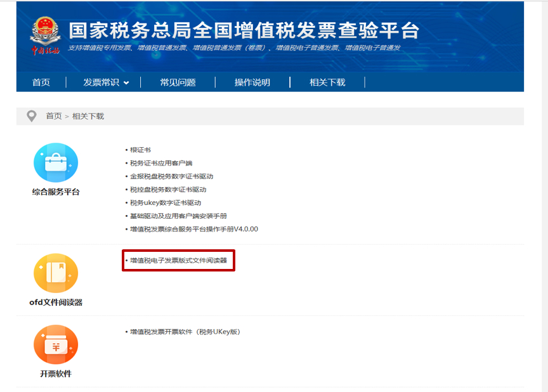Click the ofd文件阅读器 label

56,302
